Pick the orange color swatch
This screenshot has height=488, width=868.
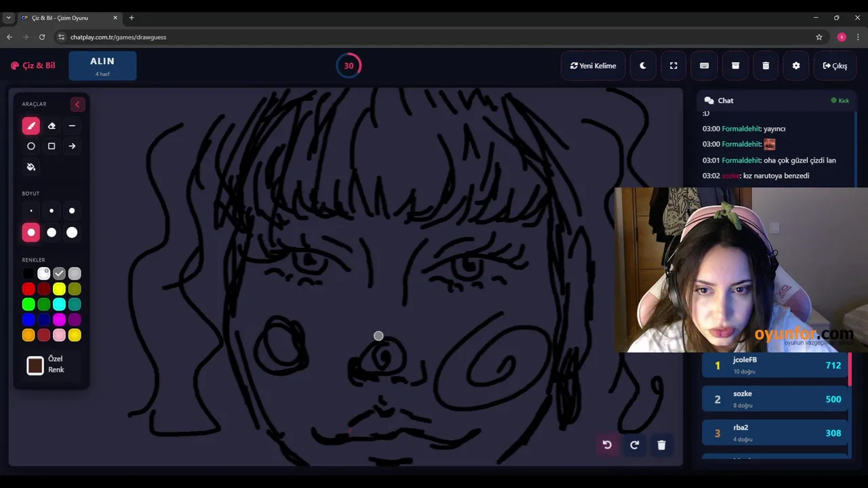coord(28,335)
